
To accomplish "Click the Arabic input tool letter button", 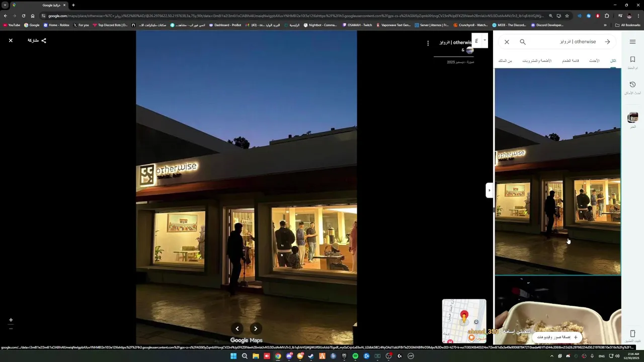I will point(476,41).
